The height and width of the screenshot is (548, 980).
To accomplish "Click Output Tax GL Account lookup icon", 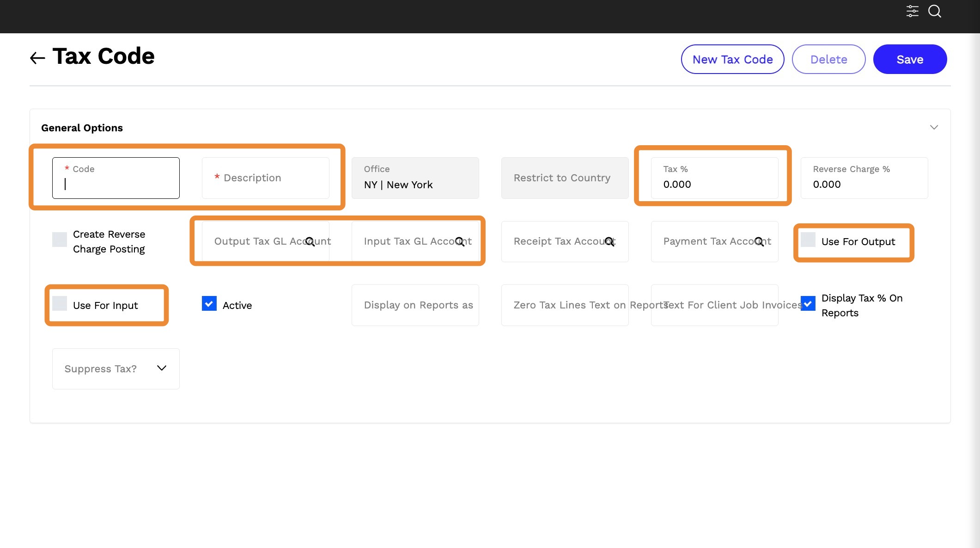I will pos(310,241).
